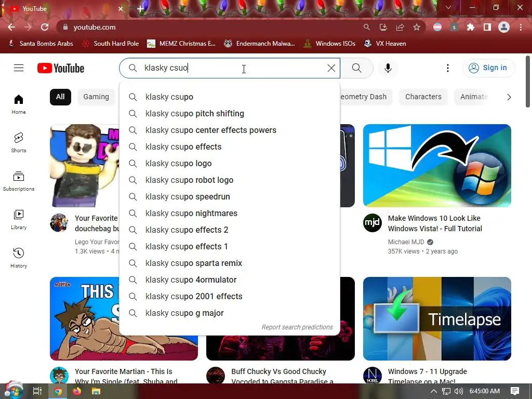Go back with browser back arrow
Viewport: 532px width, 399px height.
click(x=11, y=27)
